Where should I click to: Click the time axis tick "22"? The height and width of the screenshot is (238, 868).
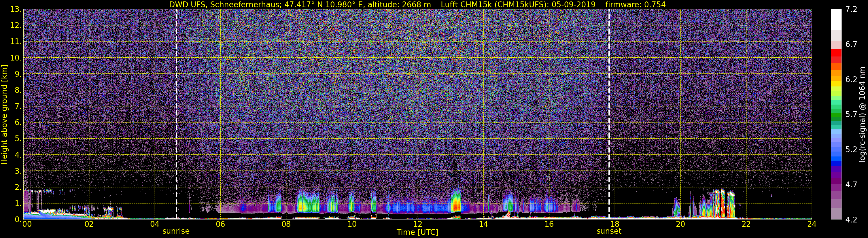[x=746, y=224]
